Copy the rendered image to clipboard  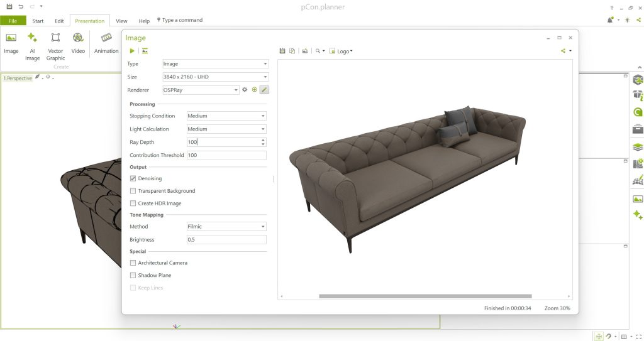click(x=292, y=51)
